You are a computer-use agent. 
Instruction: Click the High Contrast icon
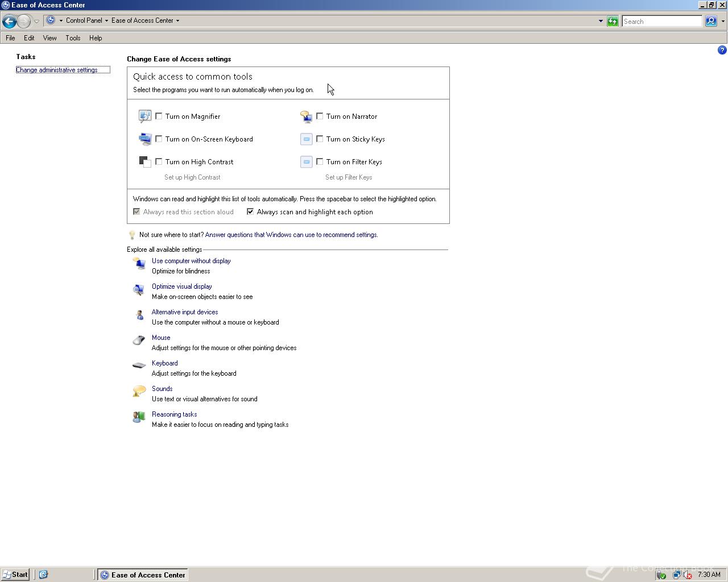point(145,162)
